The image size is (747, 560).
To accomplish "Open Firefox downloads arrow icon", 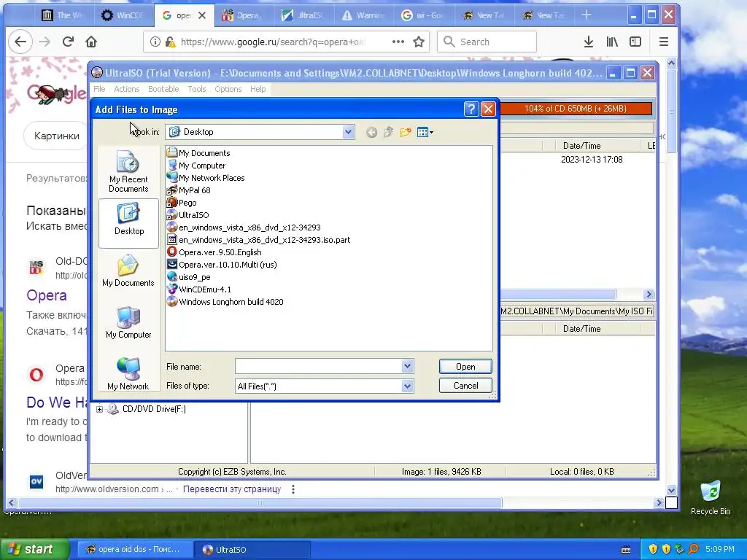I will point(589,42).
